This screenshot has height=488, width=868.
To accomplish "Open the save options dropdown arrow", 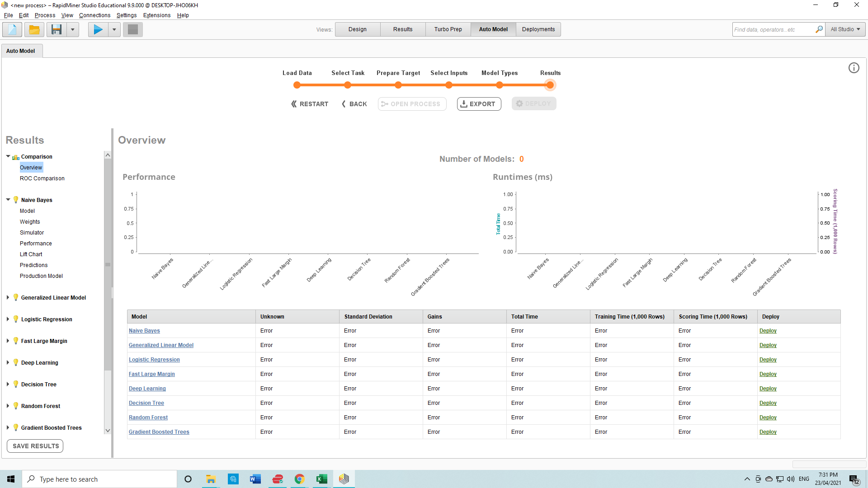I will point(72,29).
